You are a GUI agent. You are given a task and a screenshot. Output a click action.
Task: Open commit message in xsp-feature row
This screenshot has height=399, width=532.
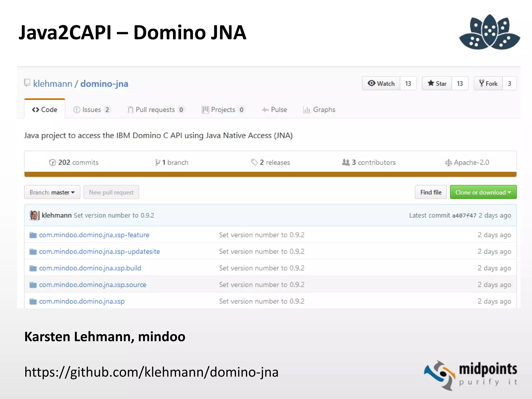[262, 235]
